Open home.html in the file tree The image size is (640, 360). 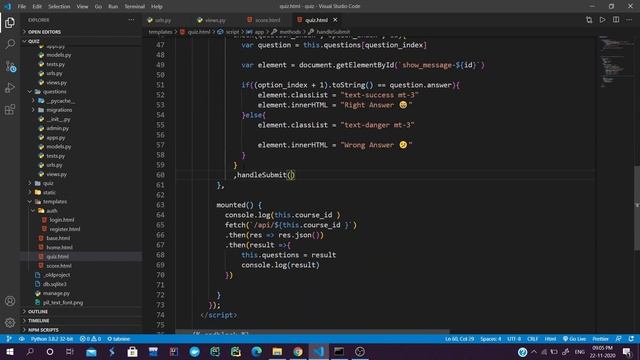tap(59, 247)
